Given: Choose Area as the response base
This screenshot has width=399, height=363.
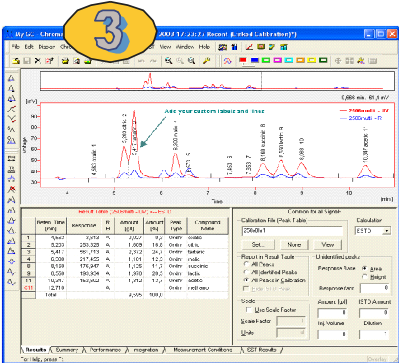Looking at the screenshot, I should click(373, 269).
